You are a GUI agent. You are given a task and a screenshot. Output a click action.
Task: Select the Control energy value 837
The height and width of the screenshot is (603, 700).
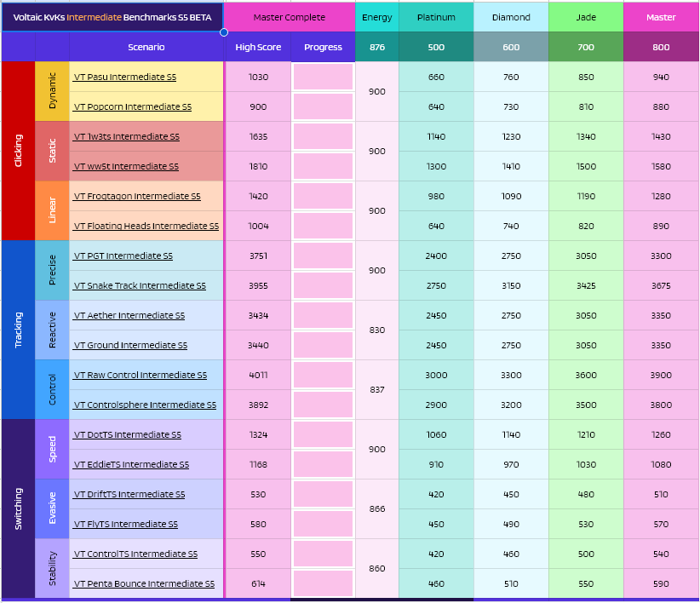click(377, 390)
